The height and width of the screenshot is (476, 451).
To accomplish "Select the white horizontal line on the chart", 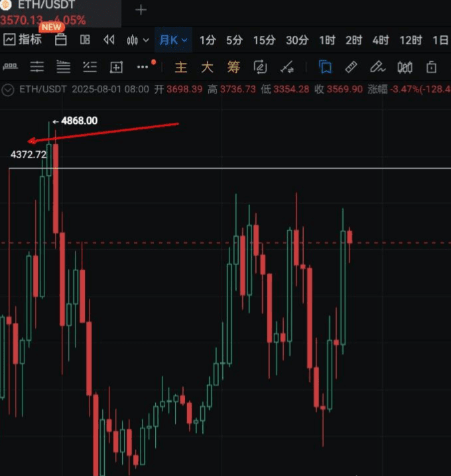I will click(230, 168).
